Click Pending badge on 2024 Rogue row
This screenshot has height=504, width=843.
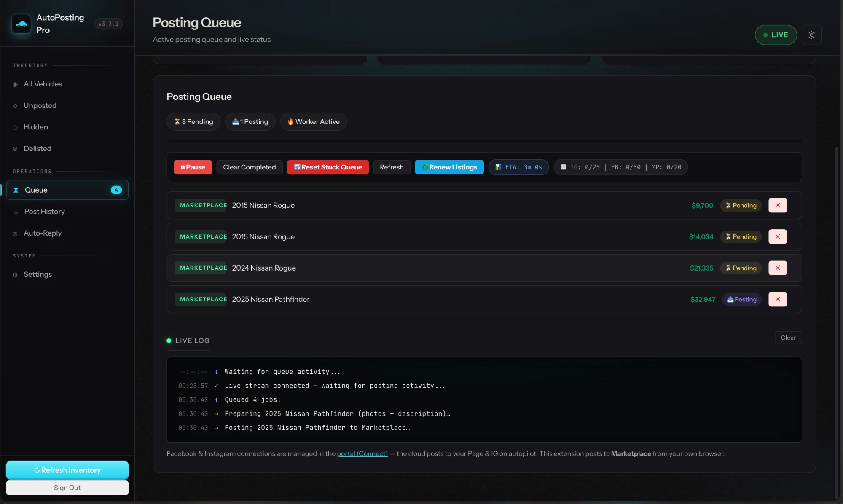[x=741, y=268]
